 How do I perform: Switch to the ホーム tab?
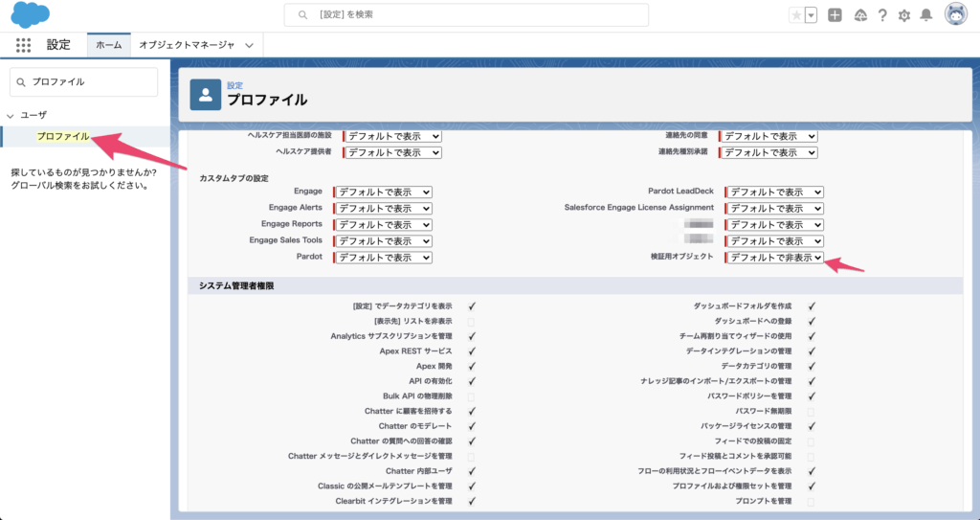(108, 45)
